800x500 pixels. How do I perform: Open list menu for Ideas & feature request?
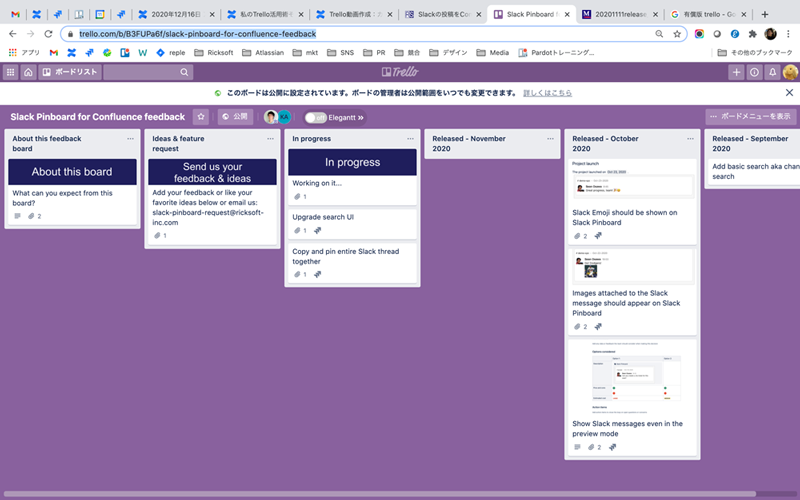pos(270,139)
